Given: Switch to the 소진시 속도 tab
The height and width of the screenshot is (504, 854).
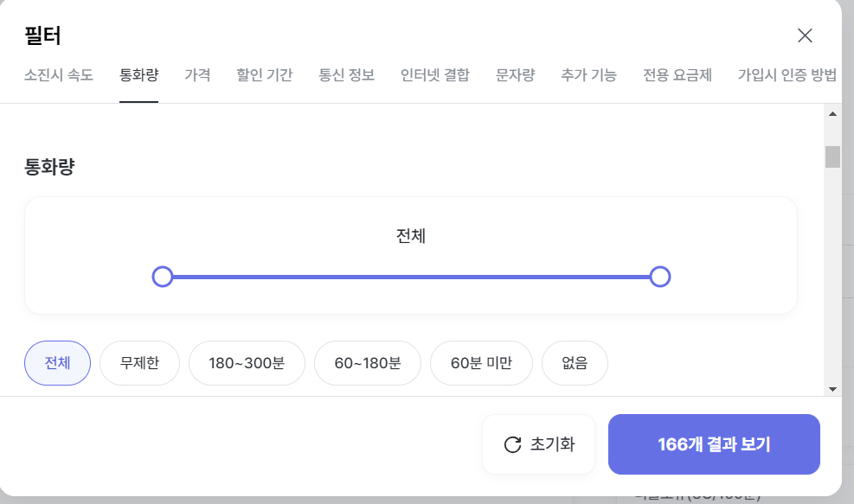Looking at the screenshot, I should click(x=58, y=75).
